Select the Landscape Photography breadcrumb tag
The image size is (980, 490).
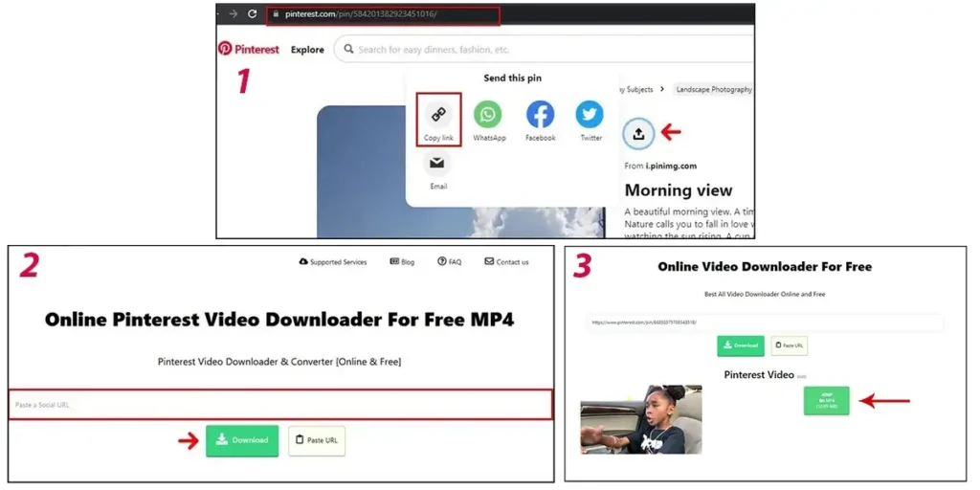point(714,89)
